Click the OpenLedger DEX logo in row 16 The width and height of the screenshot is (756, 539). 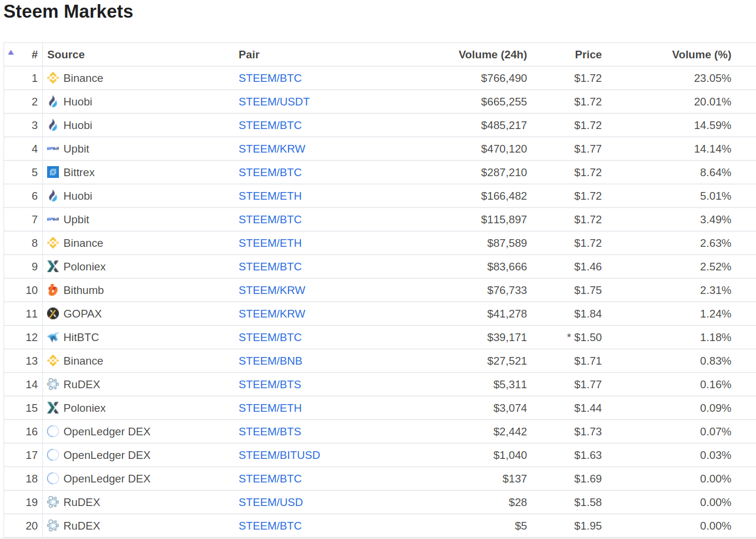point(53,431)
